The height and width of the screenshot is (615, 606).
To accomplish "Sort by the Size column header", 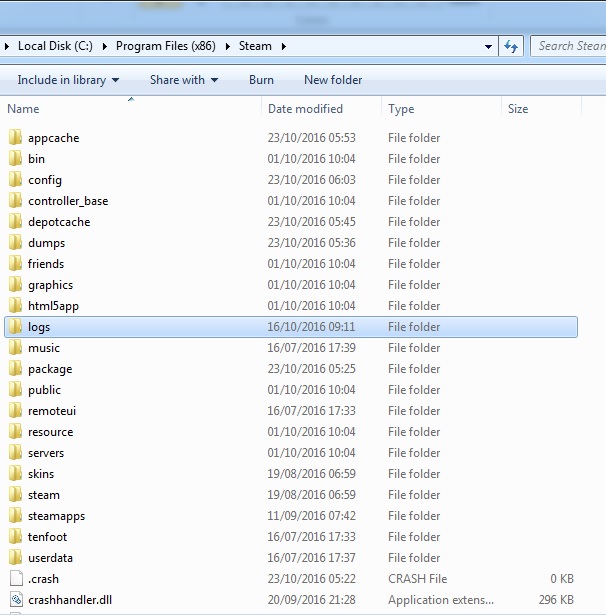I will [x=541, y=109].
